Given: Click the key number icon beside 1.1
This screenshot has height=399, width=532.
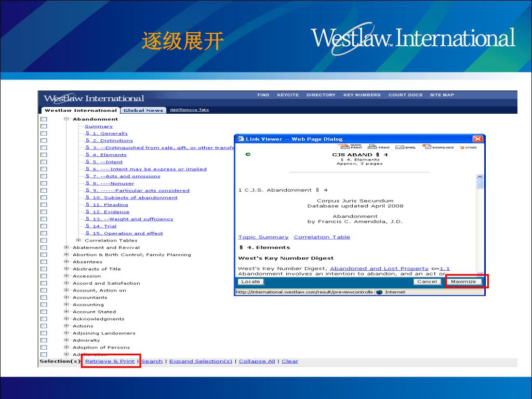Looking at the screenshot, I should (435, 269).
